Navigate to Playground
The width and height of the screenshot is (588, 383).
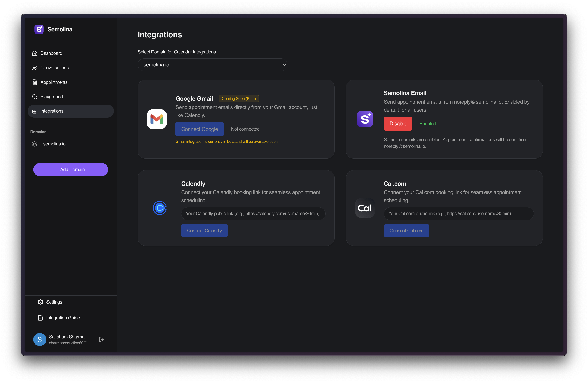click(x=71, y=97)
